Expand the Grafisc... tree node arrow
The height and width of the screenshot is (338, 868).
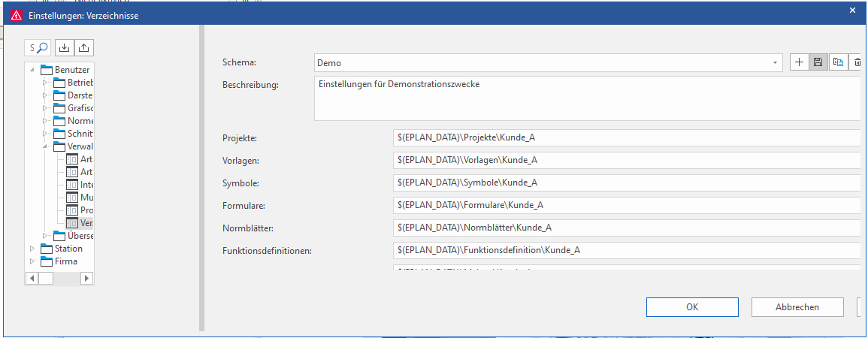pyautogui.click(x=45, y=108)
